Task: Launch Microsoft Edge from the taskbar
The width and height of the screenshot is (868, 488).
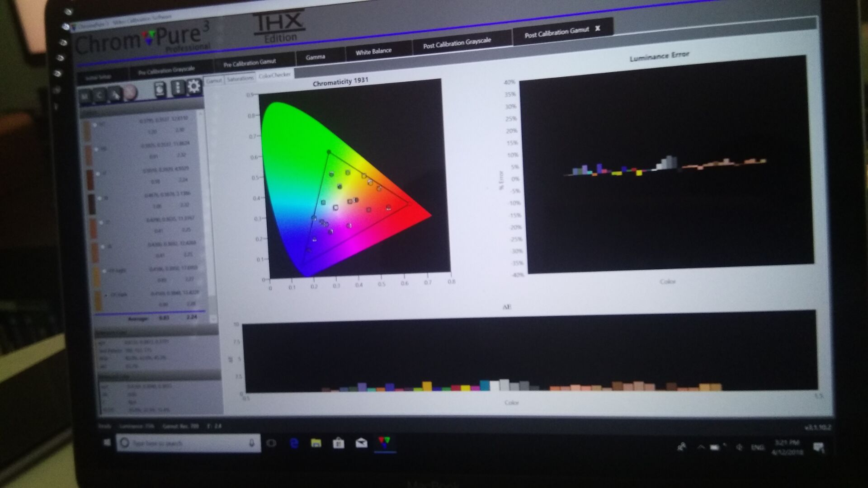Action: (x=294, y=443)
